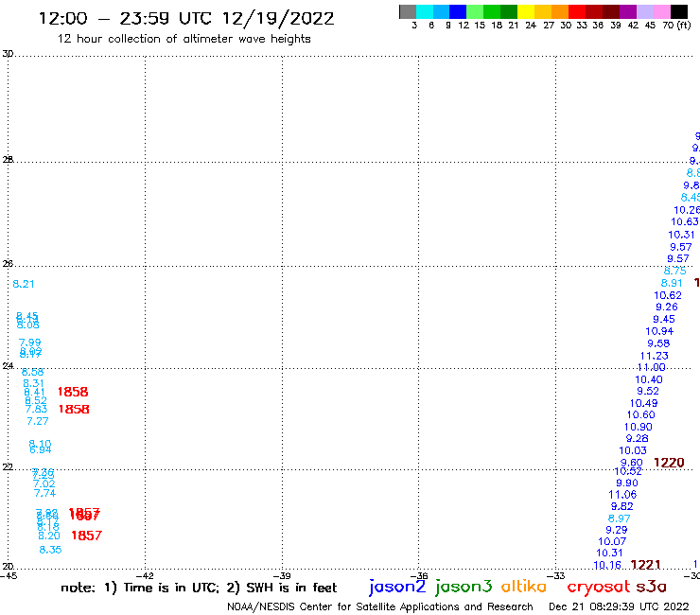Viewport: 700px width, 615px height.
Task: Click the 9.29 wave height reading
Action: click(617, 530)
